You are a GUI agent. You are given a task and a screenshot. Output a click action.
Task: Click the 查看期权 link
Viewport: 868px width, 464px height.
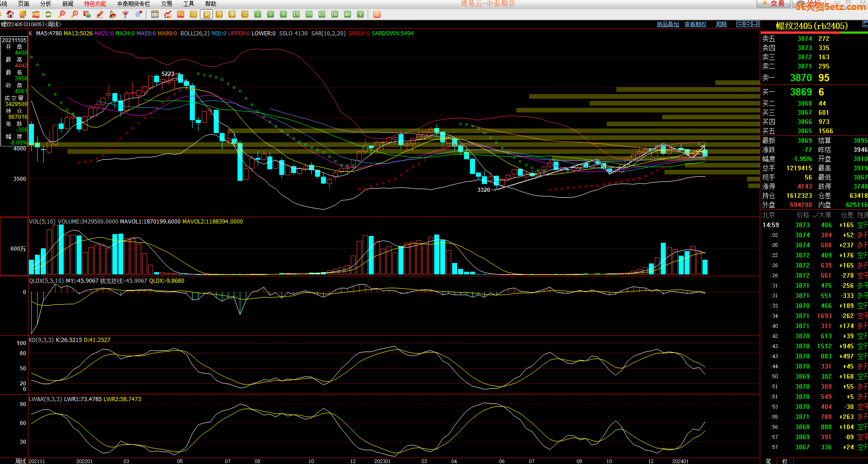point(695,24)
